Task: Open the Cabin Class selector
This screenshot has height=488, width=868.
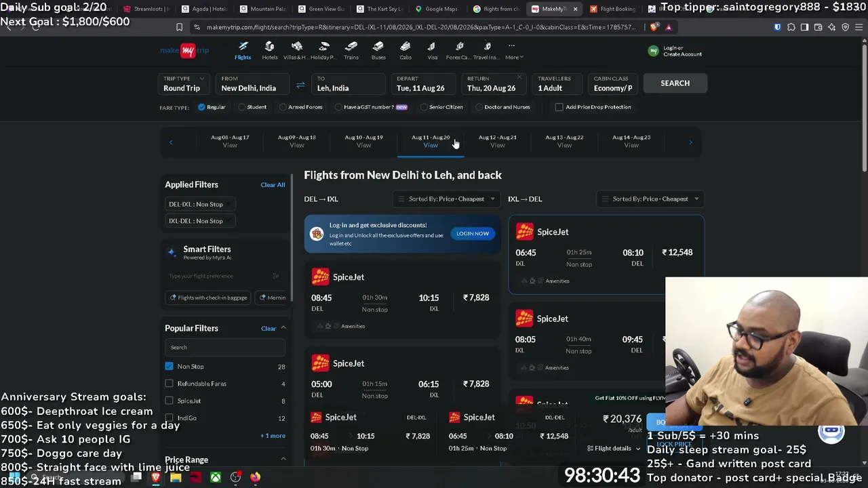Action: coord(614,83)
